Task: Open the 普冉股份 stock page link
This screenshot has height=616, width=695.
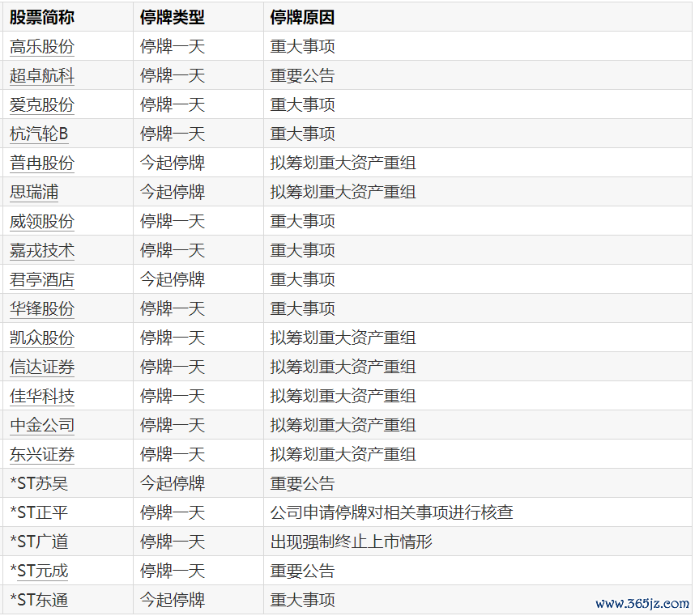Action: (x=41, y=164)
